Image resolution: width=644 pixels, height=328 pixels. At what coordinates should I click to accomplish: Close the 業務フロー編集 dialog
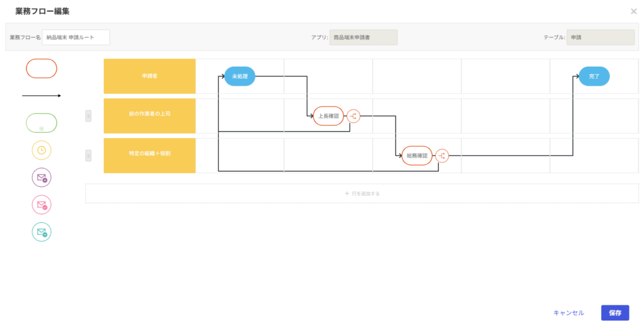pyautogui.click(x=633, y=11)
